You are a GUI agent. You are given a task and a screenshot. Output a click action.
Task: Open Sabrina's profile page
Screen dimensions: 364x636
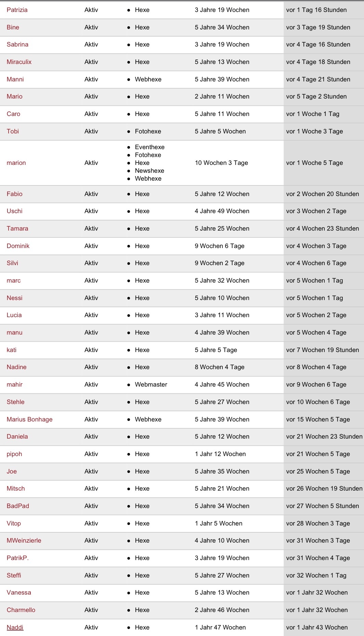tap(17, 44)
